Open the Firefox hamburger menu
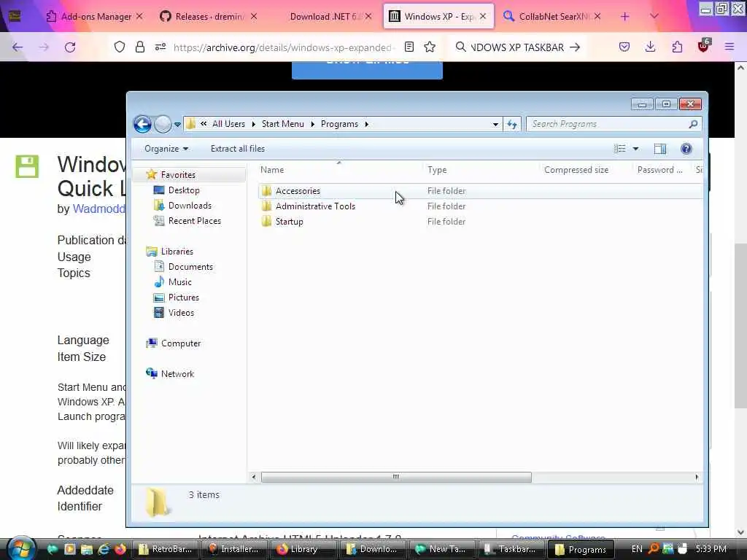This screenshot has width=747, height=560. coord(729,47)
